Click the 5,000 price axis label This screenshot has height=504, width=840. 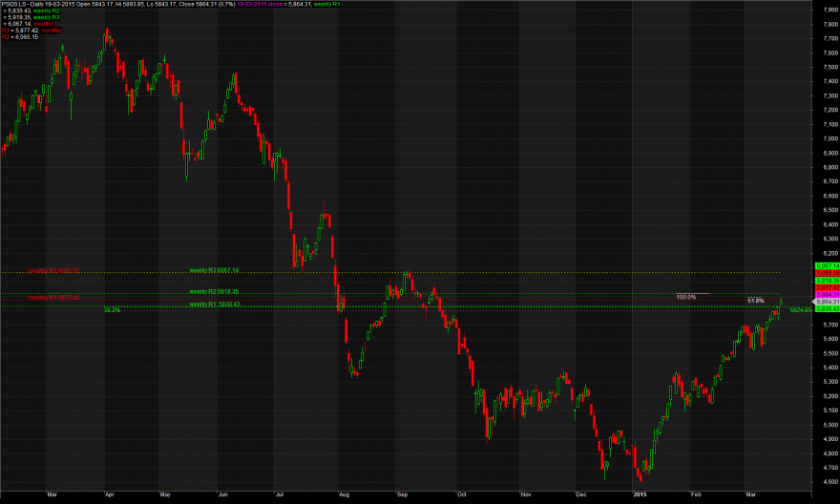point(830,426)
